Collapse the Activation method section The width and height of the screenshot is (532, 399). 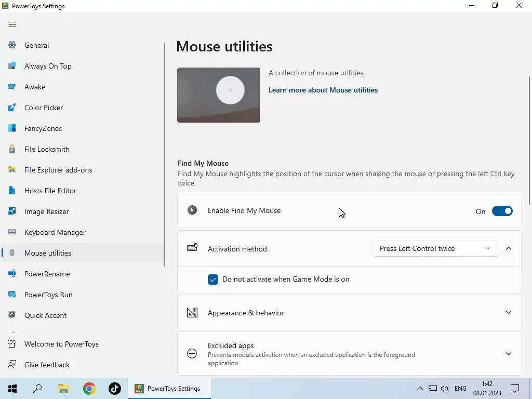[x=508, y=248]
